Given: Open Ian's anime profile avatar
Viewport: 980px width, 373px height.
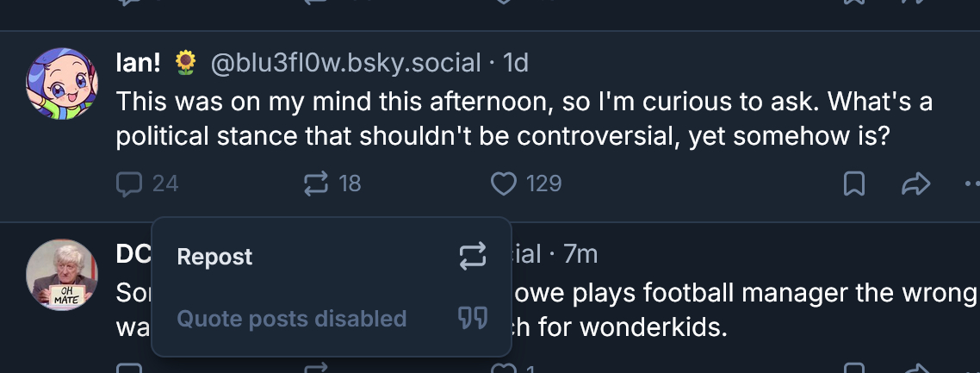Looking at the screenshot, I should (x=62, y=83).
